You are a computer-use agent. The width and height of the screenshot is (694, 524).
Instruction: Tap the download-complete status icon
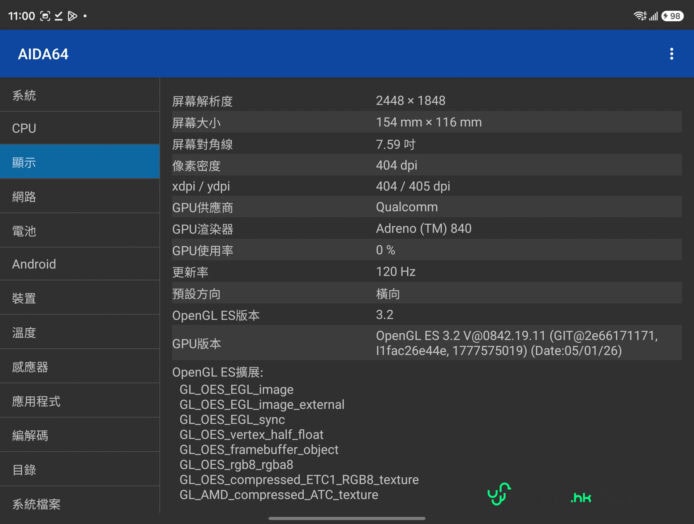pyautogui.click(x=58, y=16)
